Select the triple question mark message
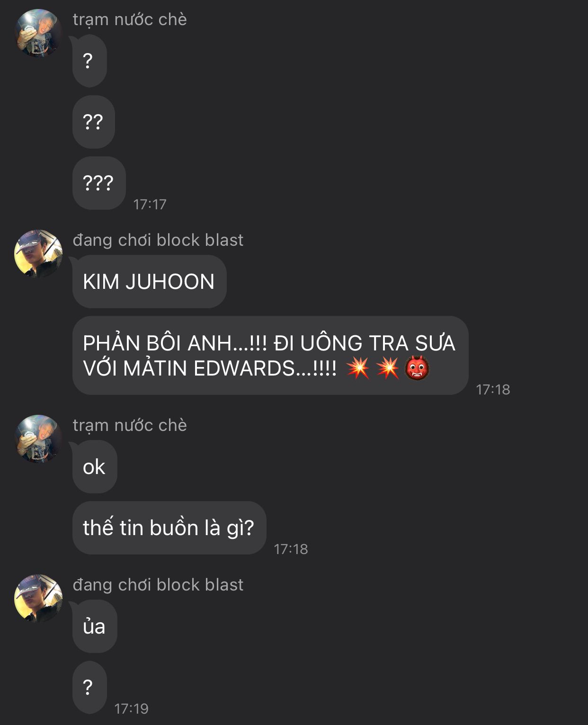588x725 pixels. pos(99,183)
